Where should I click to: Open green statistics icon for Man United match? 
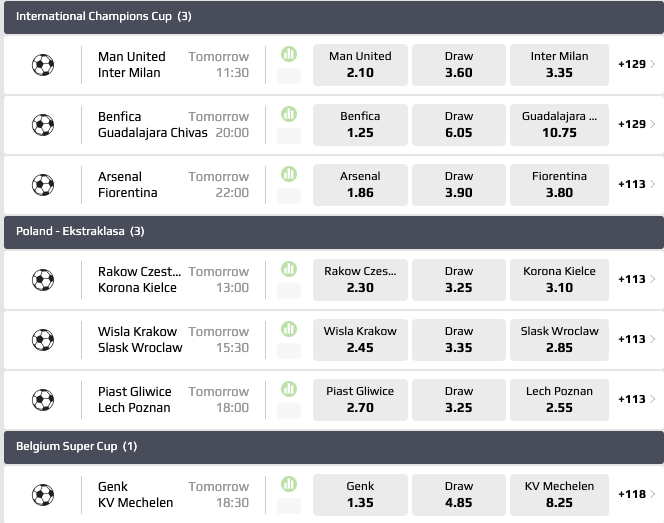tap(289, 54)
